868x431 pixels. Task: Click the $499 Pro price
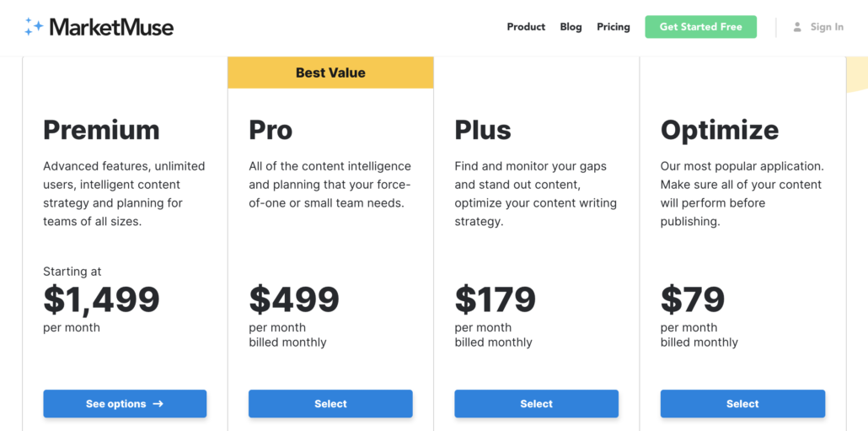point(294,299)
